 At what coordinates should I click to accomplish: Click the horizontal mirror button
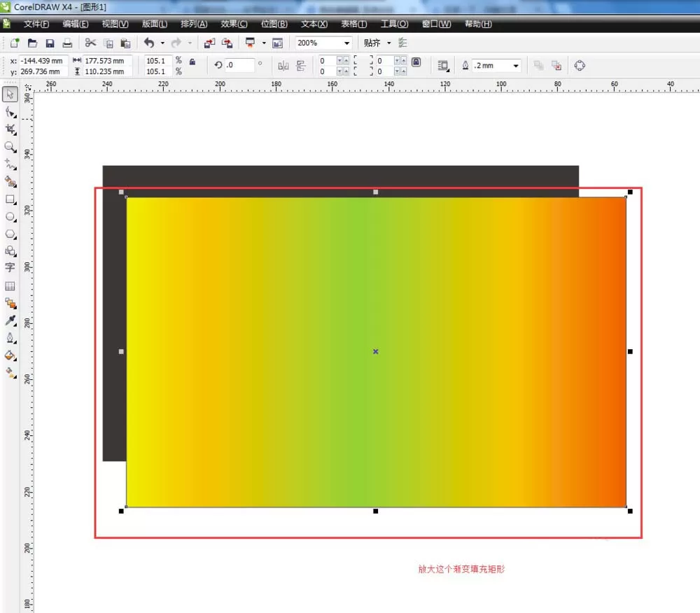click(x=283, y=66)
